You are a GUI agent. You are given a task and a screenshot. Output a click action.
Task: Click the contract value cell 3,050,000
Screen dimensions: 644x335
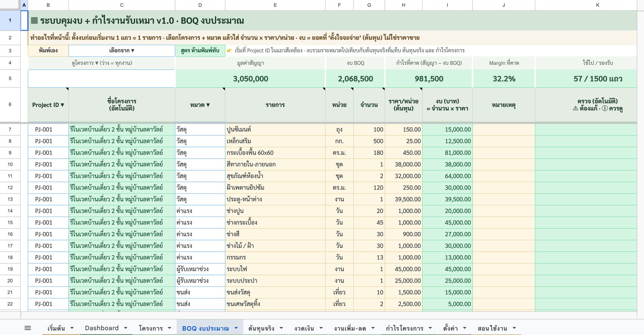[x=250, y=79]
